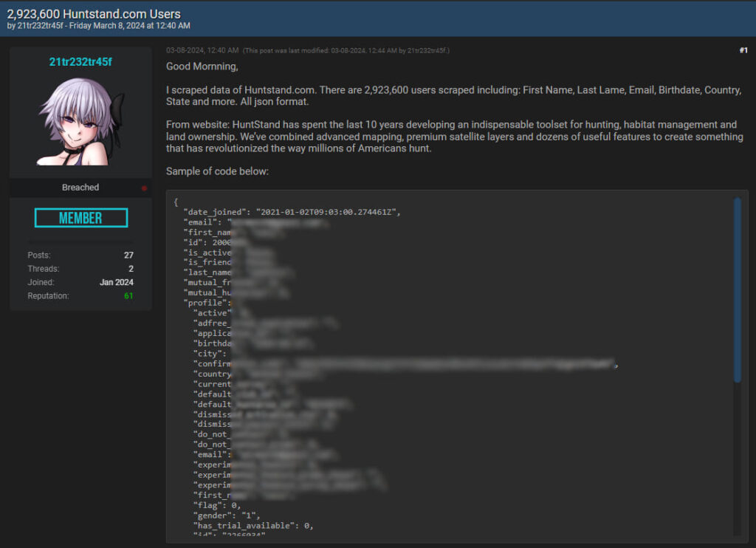Click the "gender": "1" code line
Viewport: 756px width, 548px height.
[227, 516]
